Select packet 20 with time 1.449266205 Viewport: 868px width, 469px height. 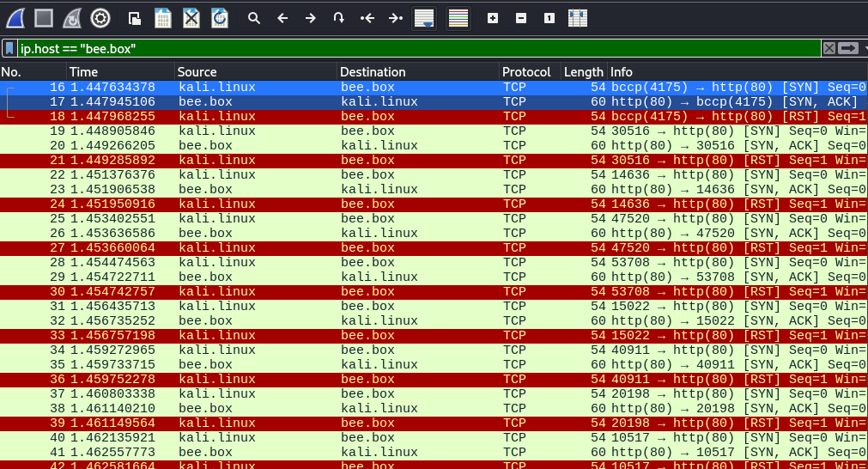(x=434, y=146)
